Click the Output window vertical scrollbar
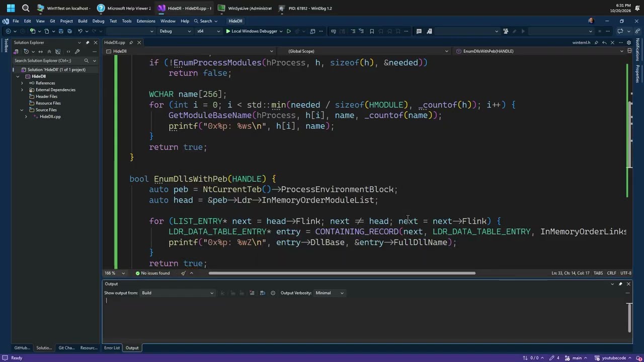 click(629, 317)
